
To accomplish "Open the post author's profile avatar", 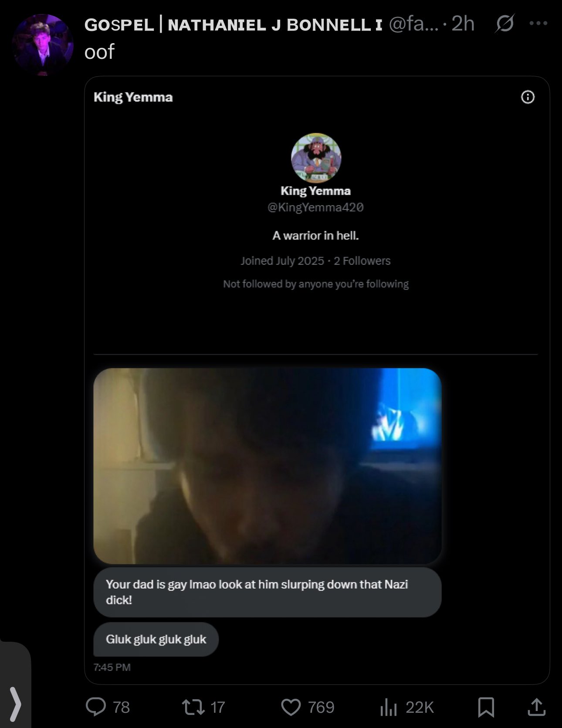I will point(43,45).
